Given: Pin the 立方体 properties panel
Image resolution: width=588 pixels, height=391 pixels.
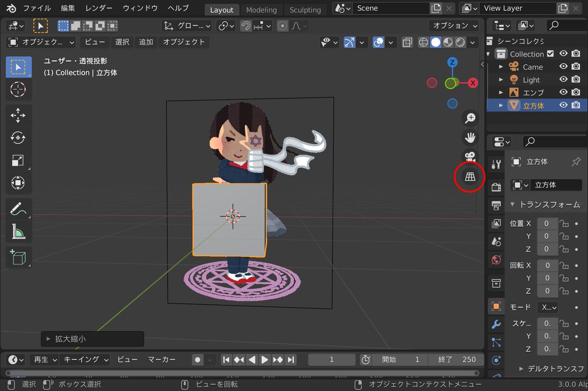Looking at the screenshot, I should 576,161.
